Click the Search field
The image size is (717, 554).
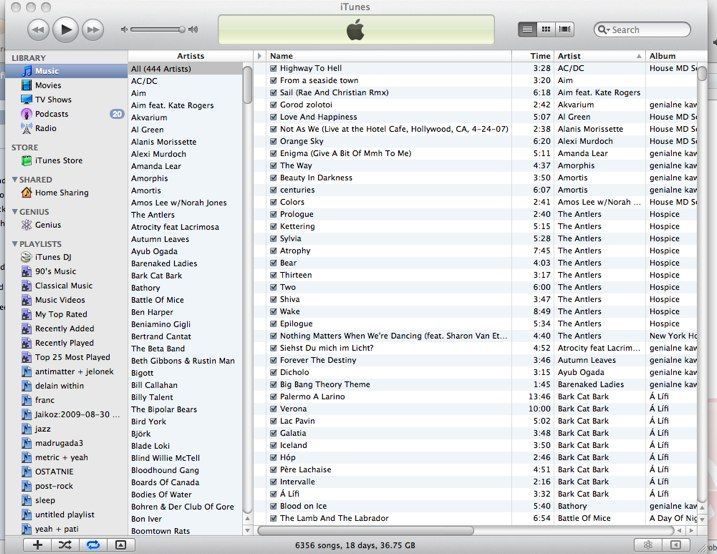point(642,30)
